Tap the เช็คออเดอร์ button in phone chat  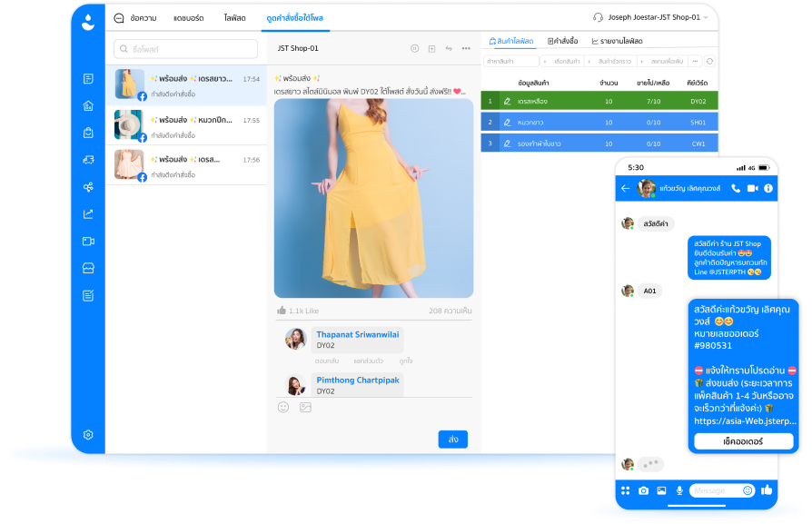(x=743, y=441)
